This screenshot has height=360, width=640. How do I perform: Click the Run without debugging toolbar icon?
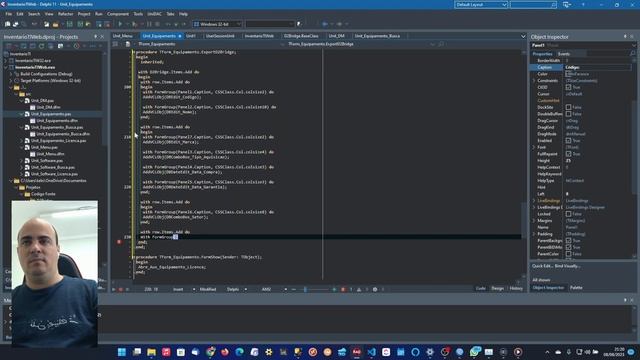pyautogui.click(x=134, y=24)
